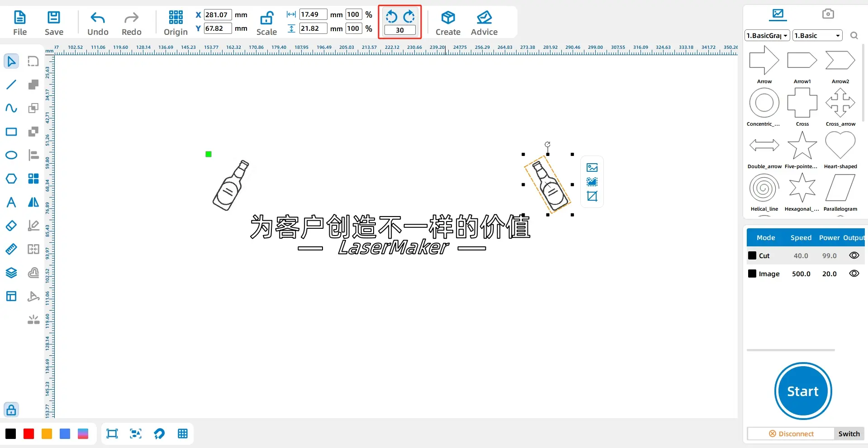Select the Ellipse tool
This screenshot has height=448, width=868.
pos(11,155)
